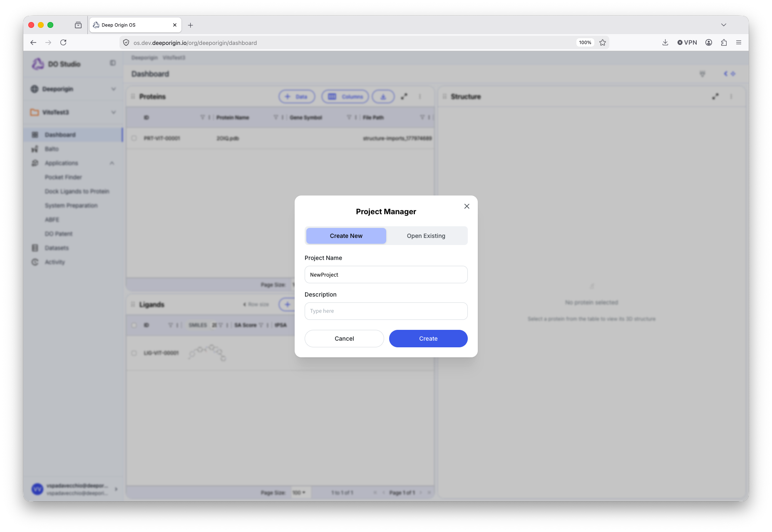Open Datasets in the sidebar
The height and width of the screenshot is (532, 772).
click(x=57, y=248)
